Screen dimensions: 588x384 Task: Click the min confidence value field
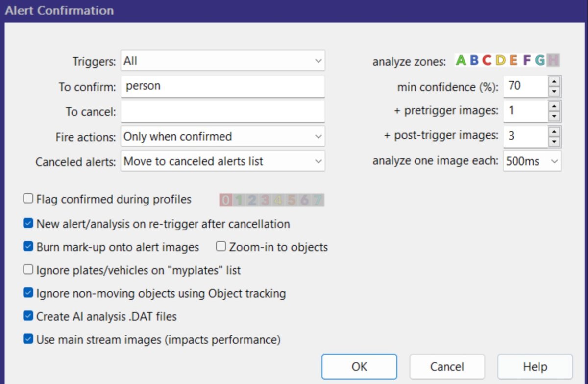click(526, 86)
